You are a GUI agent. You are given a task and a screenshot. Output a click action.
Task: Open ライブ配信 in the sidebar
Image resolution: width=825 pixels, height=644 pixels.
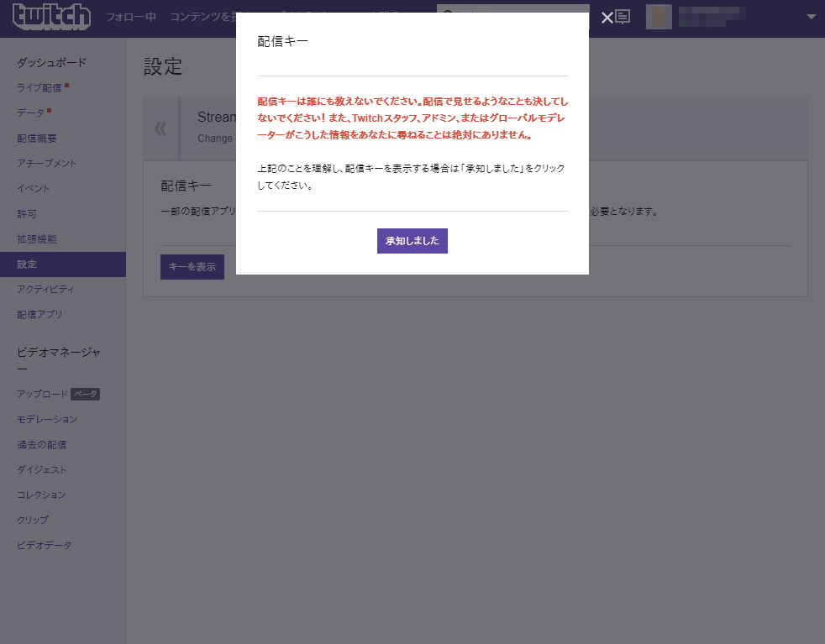(39, 88)
